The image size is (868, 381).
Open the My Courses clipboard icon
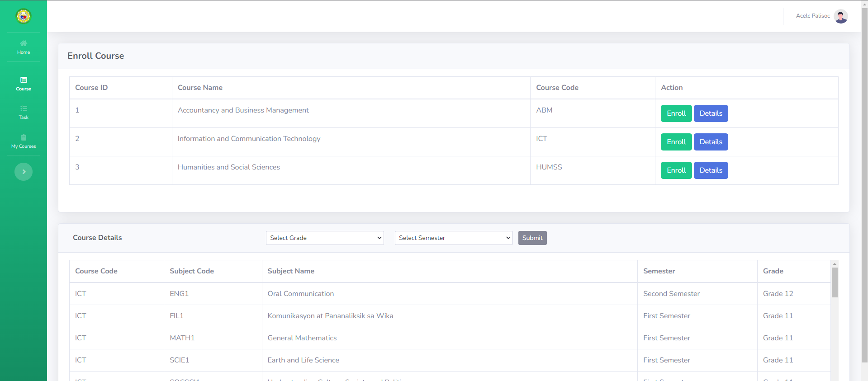tap(24, 137)
